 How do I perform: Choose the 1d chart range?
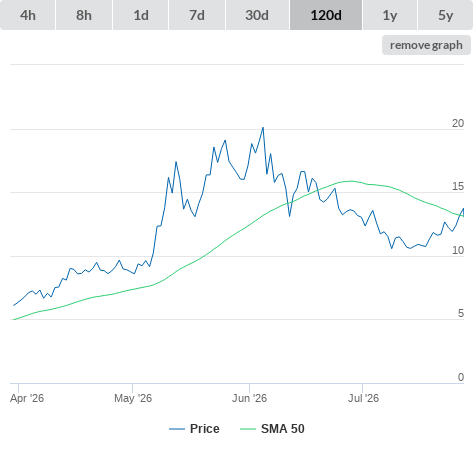(141, 15)
